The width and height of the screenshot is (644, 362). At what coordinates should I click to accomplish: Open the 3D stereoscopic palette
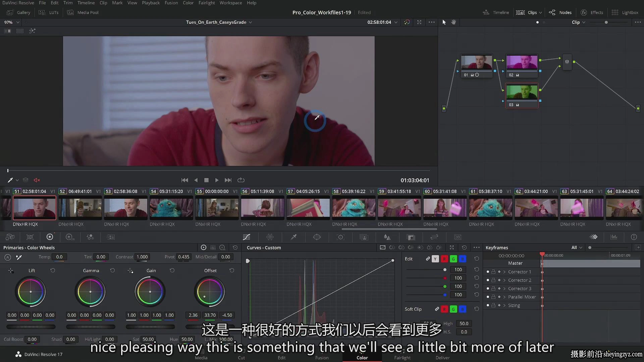pos(458,237)
